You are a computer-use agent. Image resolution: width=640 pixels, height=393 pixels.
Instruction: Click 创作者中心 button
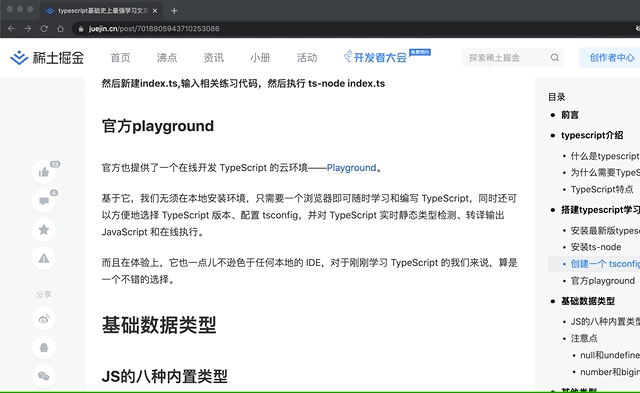coord(611,58)
